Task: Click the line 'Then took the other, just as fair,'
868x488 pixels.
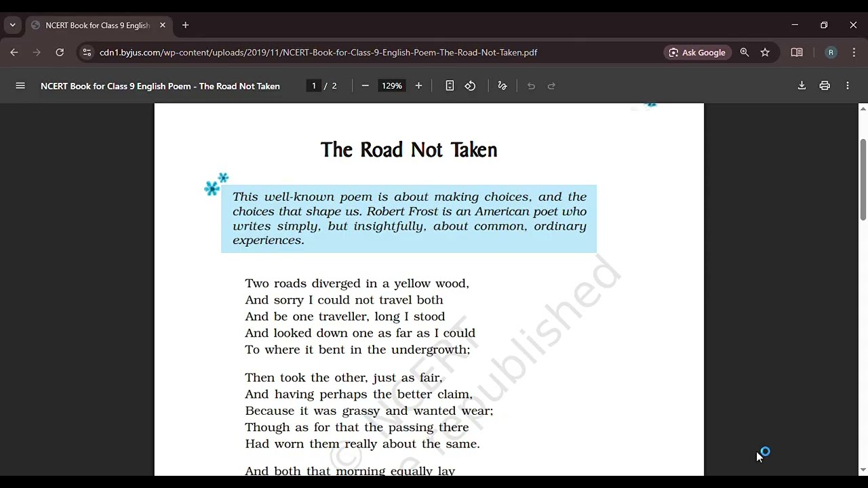Action: click(344, 378)
